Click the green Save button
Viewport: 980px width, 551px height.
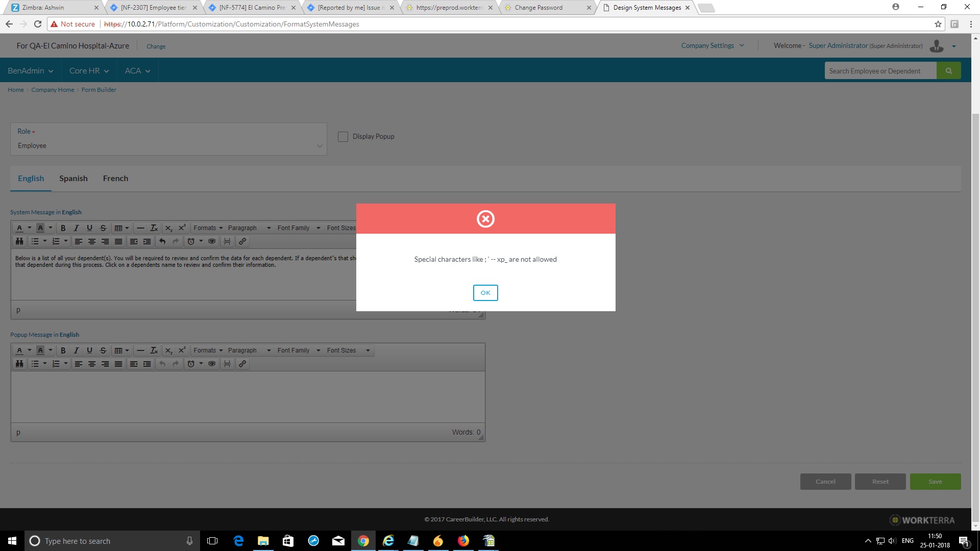click(x=935, y=482)
